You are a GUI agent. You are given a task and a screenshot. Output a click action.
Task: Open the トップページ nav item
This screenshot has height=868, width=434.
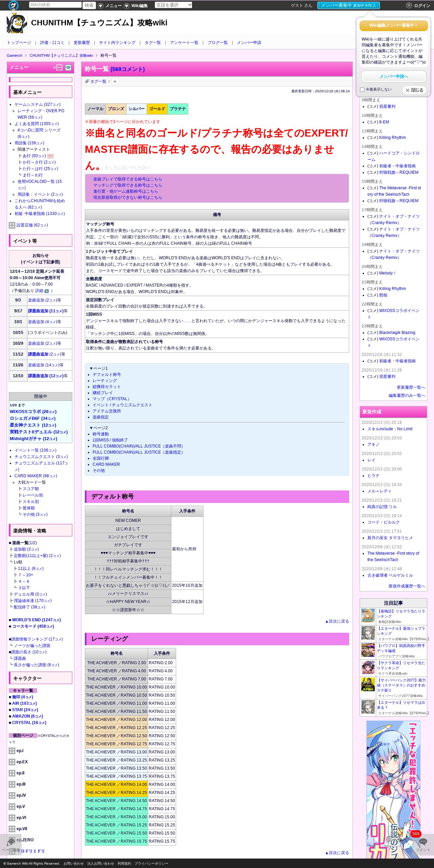(19, 43)
